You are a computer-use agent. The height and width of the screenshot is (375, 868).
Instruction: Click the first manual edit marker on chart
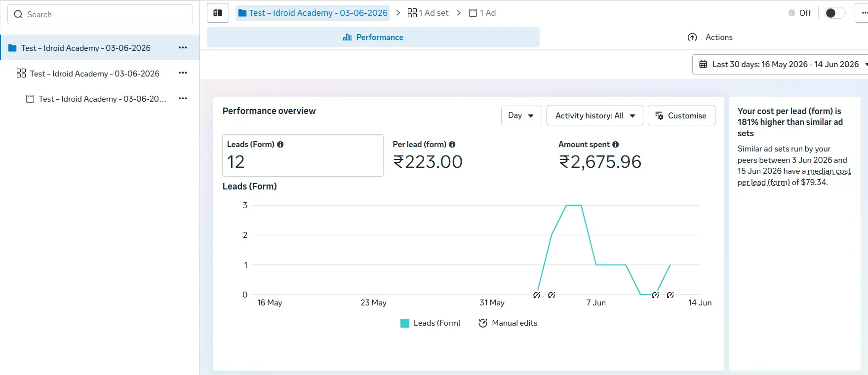tap(537, 295)
